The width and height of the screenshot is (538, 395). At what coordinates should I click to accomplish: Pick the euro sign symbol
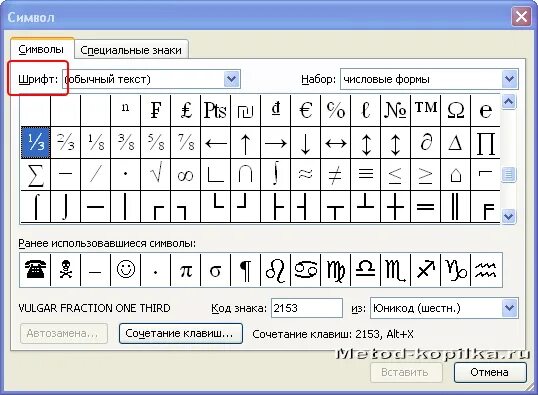[x=306, y=111]
